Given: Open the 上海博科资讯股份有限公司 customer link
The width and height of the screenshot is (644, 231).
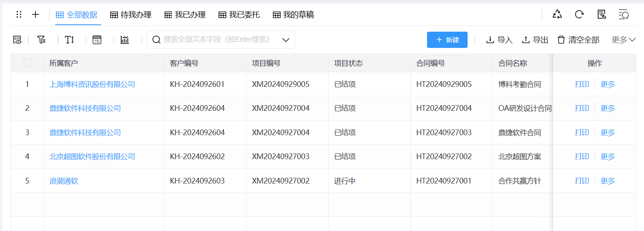Looking at the screenshot, I should pos(92,84).
